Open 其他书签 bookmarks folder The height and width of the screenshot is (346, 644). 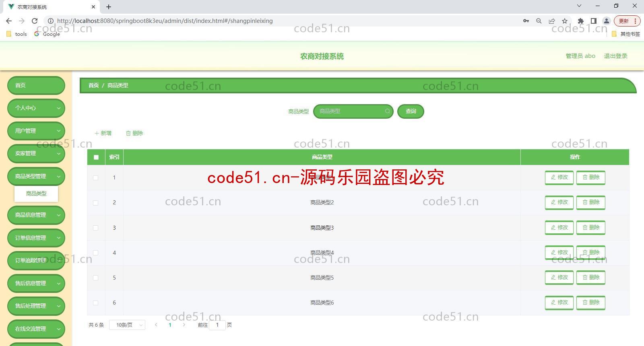626,34
